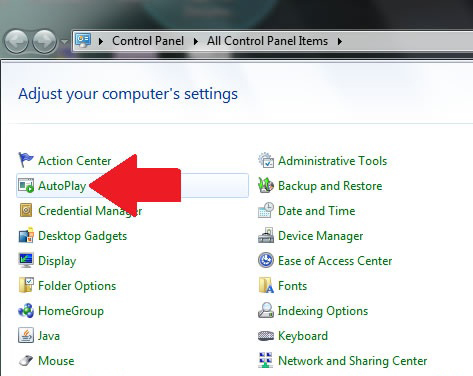The image size is (473, 376).
Task: Click the AutoPlay icon
Action: pyautogui.click(x=26, y=185)
